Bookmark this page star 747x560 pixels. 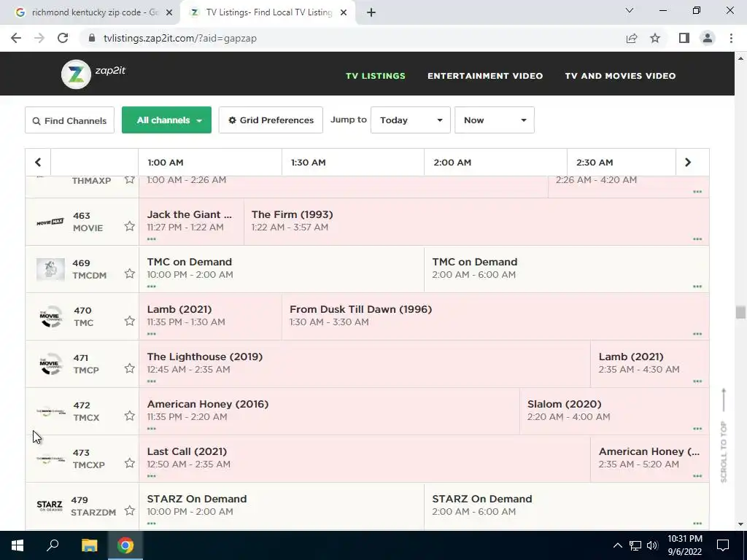click(655, 38)
